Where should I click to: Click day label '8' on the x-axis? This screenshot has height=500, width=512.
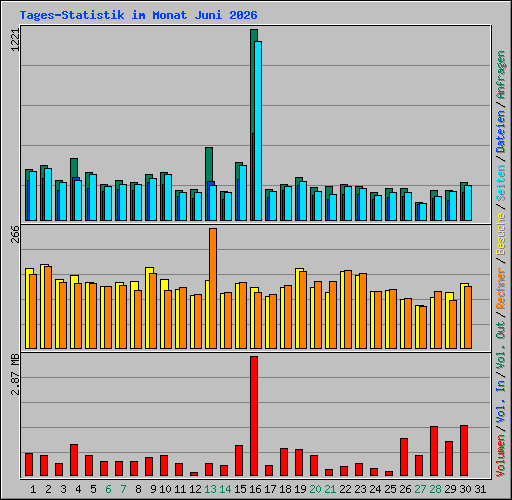[138, 489]
